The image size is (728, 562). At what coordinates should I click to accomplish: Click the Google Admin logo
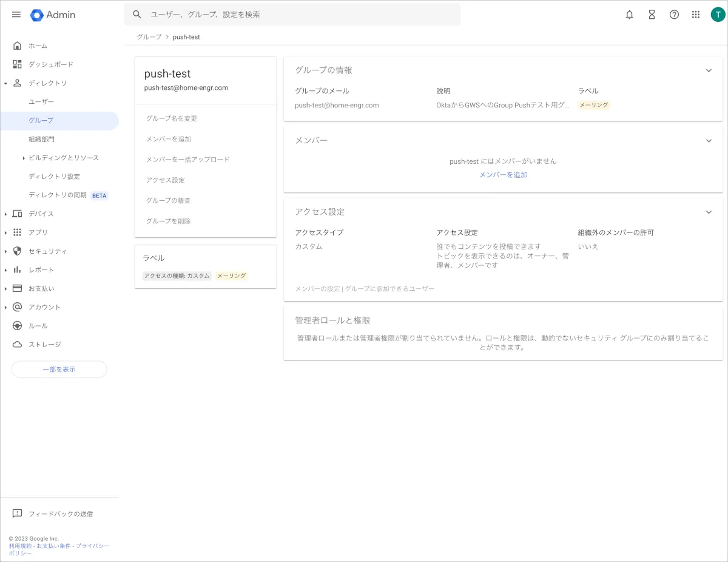pos(53,15)
